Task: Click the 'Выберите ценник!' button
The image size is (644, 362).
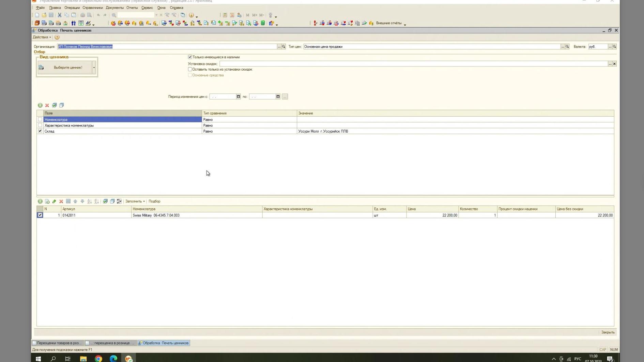Action: tap(65, 67)
